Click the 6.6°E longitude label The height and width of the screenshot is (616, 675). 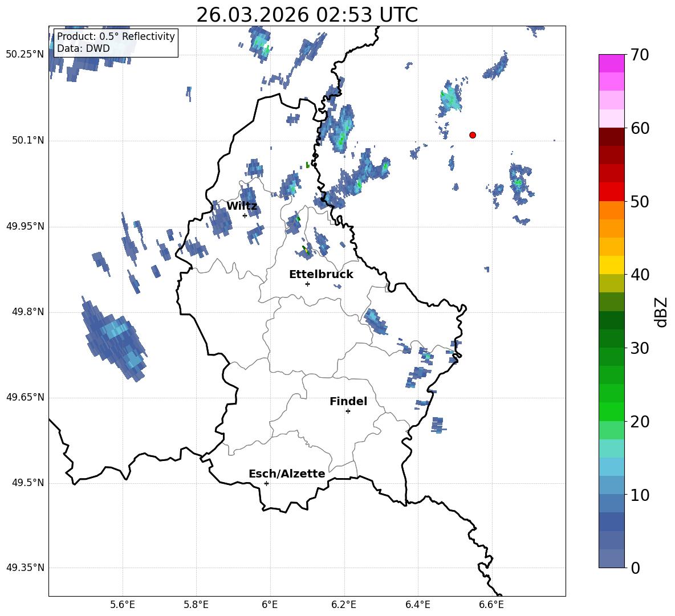click(491, 605)
